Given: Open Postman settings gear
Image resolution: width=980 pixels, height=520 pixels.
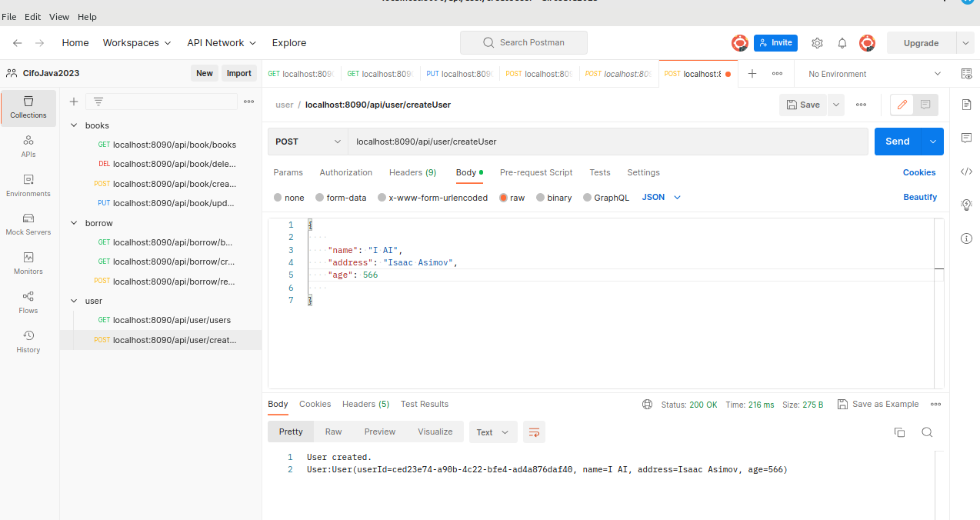Looking at the screenshot, I should point(818,43).
